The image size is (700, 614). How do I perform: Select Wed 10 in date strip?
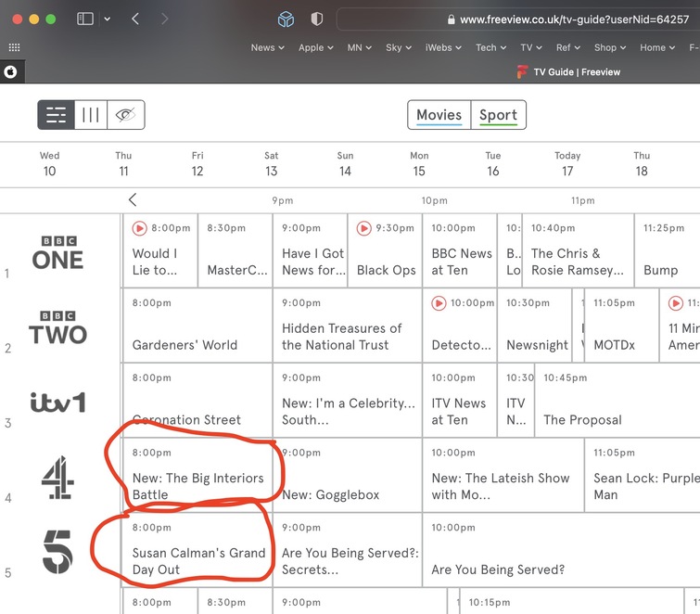pyautogui.click(x=49, y=164)
